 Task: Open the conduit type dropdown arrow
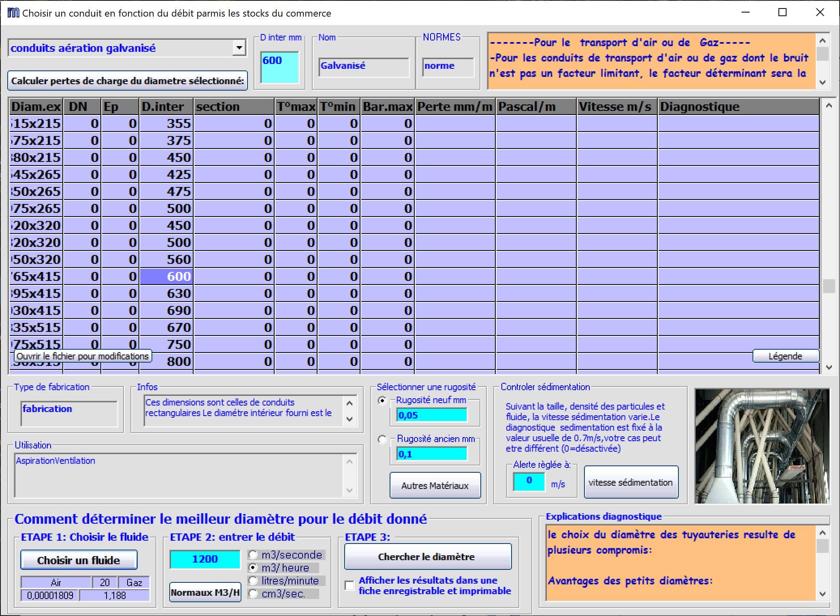click(x=239, y=47)
